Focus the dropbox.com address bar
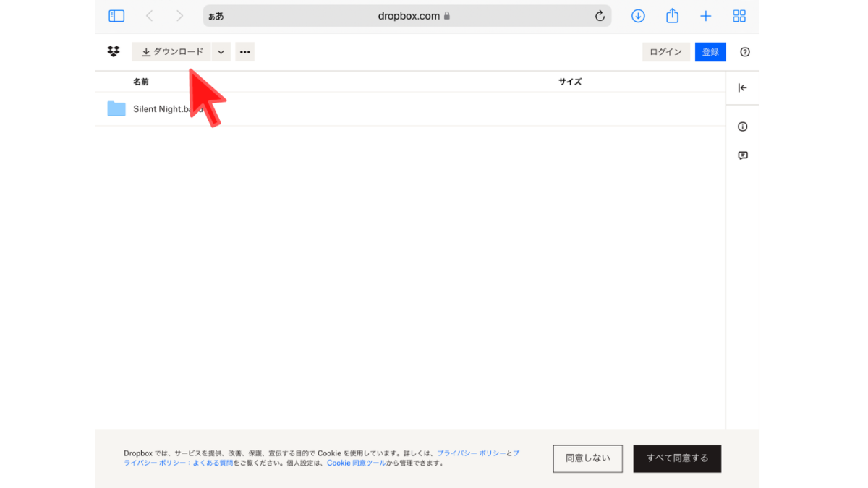868x488 pixels. pos(407,16)
